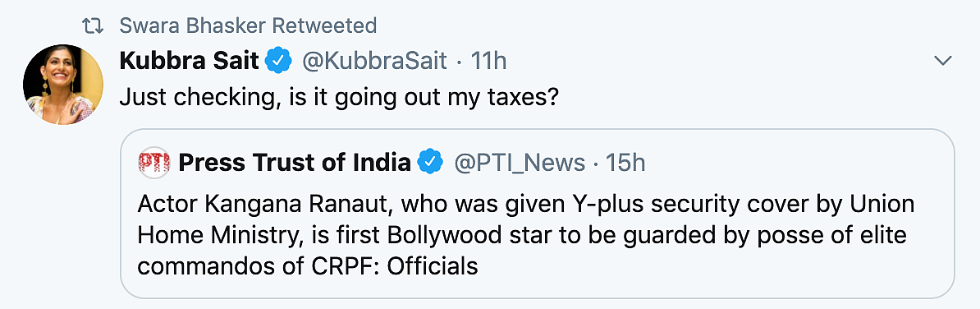Open the quoted tweet about Kangana Ranaut
This screenshot has height=309, width=980.
538,214
